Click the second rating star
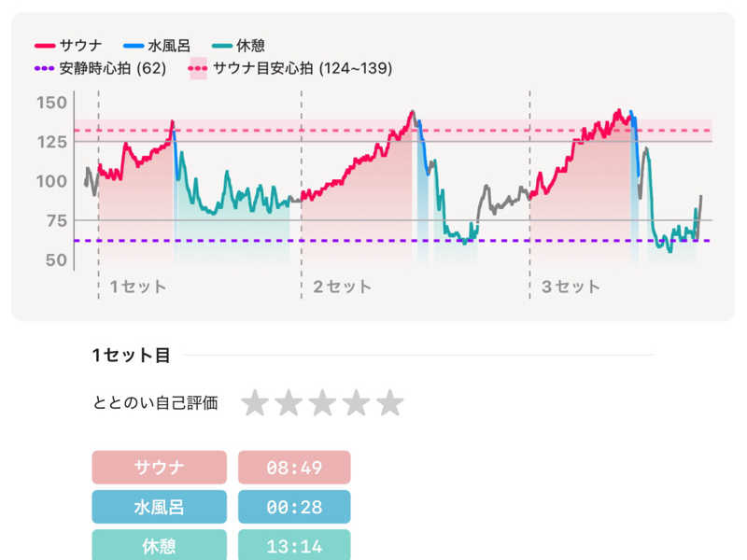This screenshot has width=747, height=560. tap(289, 403)
